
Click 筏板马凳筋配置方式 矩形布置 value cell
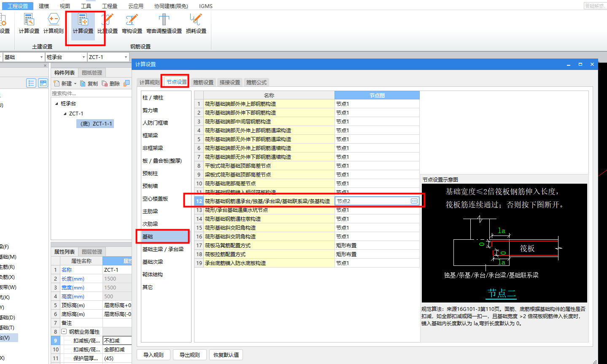377,245
